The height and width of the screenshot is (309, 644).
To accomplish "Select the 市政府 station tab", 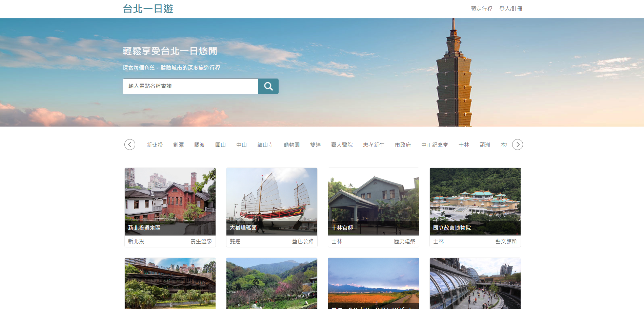I will [x=403, y=145].
